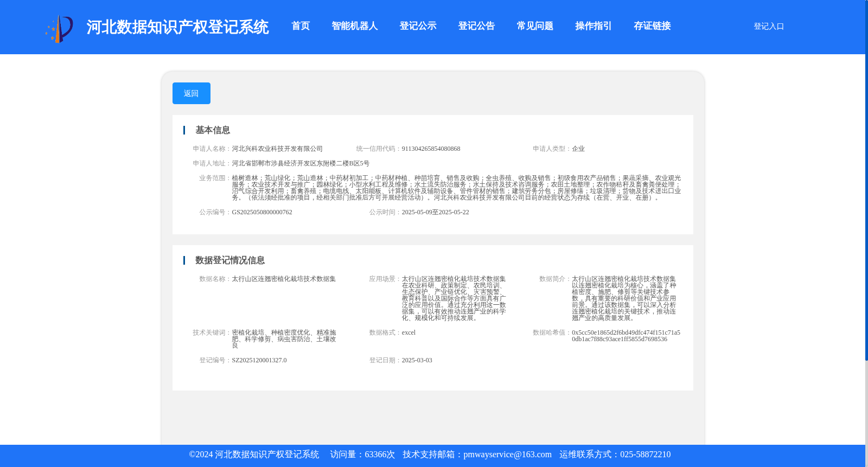Screen dimensions: 868x467
Task: Go to the 登记公示 page
Action: coord(418,26)
